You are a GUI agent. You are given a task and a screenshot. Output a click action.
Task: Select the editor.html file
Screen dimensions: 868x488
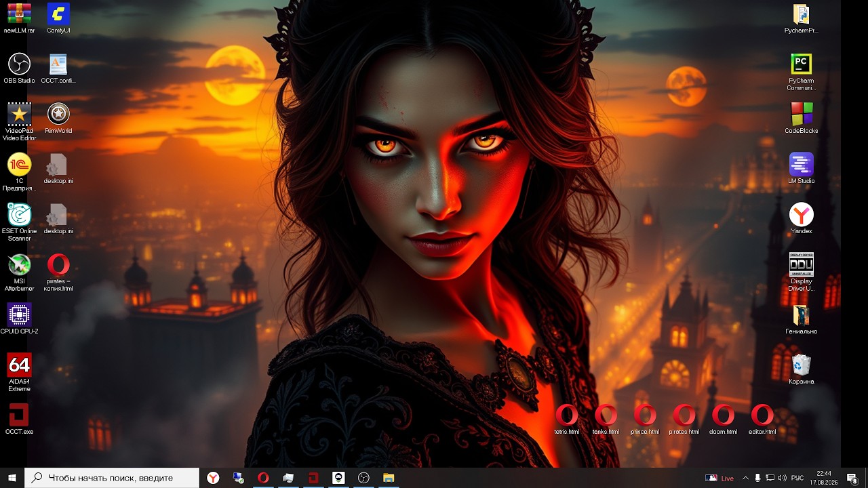click(762, 420)
